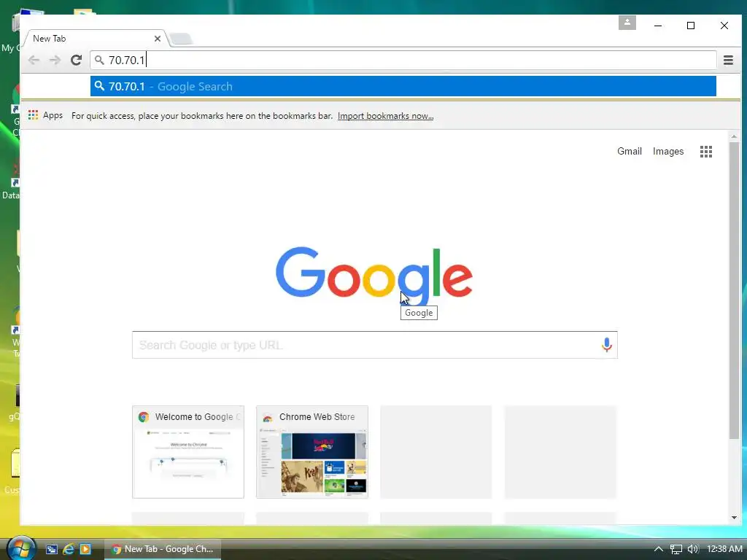This screenshot has height=560, width=747.
Task: Click the Google logo
Action: click(374, 275)
